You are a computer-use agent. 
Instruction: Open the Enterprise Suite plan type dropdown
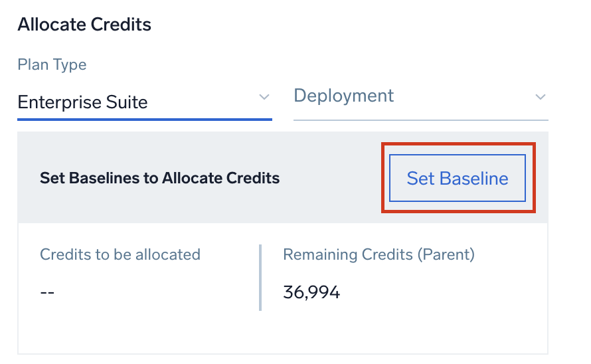(144, 102)
